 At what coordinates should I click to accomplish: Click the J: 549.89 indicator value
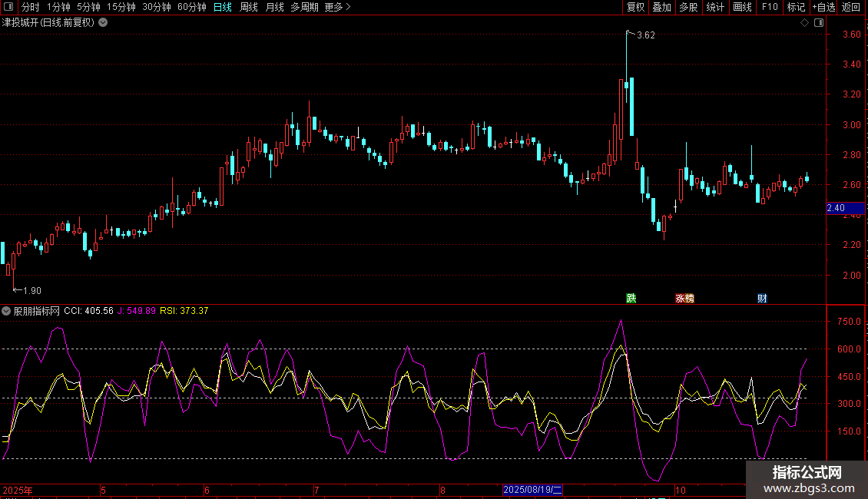point(137,311)
